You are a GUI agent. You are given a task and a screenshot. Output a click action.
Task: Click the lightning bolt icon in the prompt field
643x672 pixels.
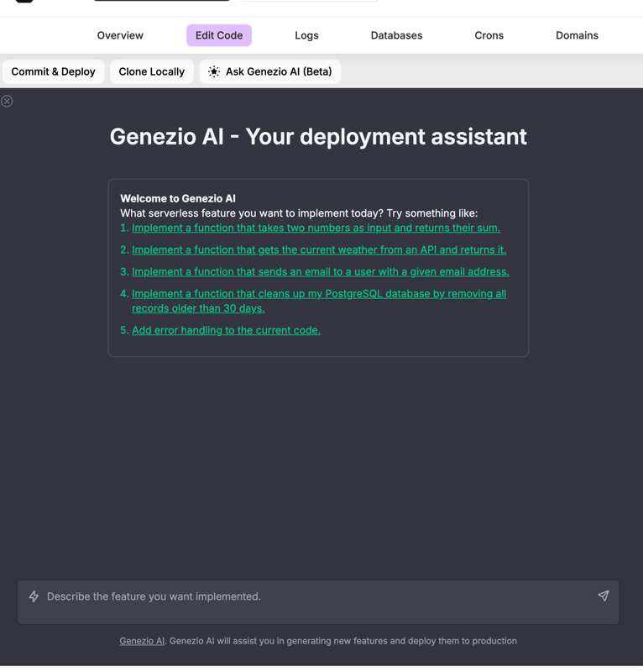pyautogui.click(x=34, y=596)
